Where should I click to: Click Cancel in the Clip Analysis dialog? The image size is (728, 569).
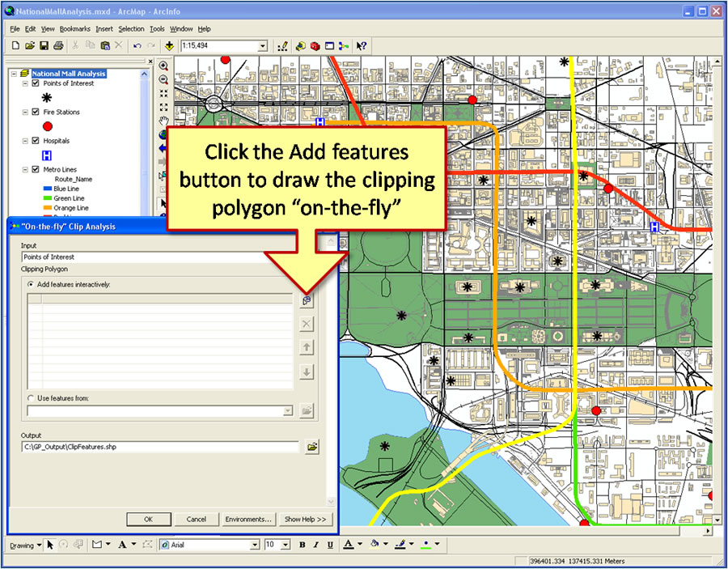click(x=197, y=520)
